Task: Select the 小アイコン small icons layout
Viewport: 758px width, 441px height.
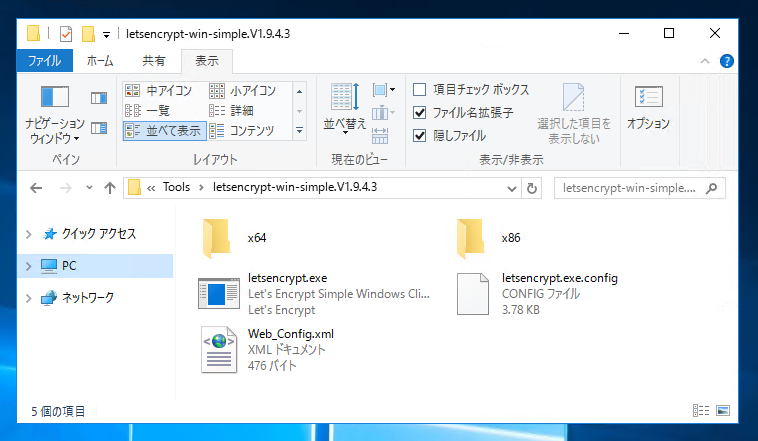Action: (x=243, y=90)
